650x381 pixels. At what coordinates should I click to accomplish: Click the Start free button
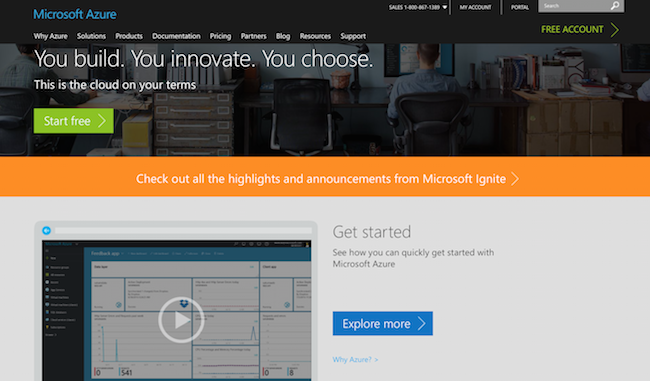click(74, 121)
